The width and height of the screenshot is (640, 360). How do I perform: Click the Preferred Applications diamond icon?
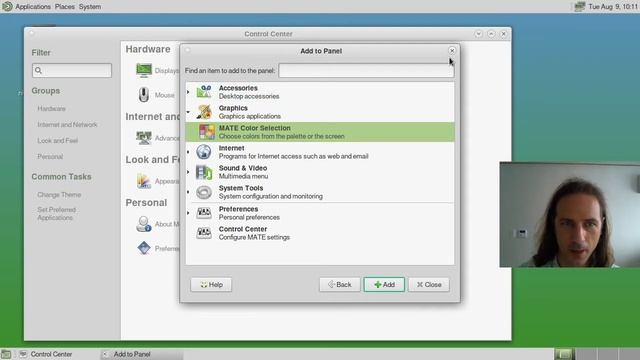[144, 248]
